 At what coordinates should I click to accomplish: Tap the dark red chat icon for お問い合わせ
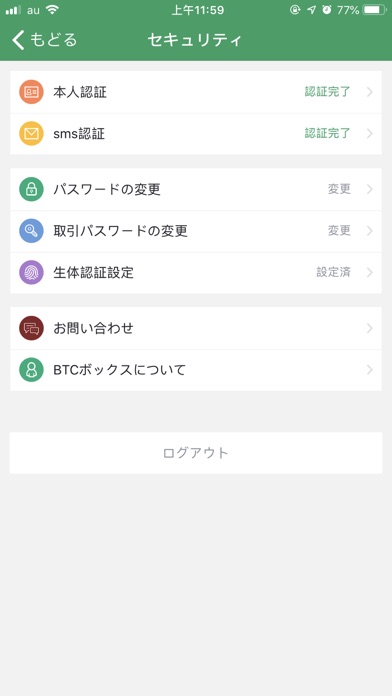(x=31, y=328)
